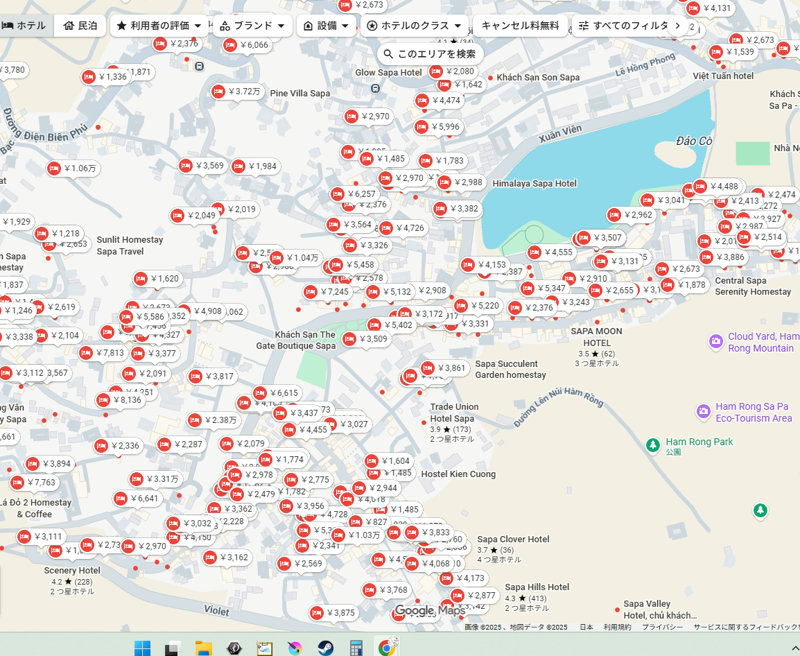This screenshot has width=800, height=656.
Task: Toggle the 民泊 filter chip
Action: pyautogui.click(x=80, y=25)
